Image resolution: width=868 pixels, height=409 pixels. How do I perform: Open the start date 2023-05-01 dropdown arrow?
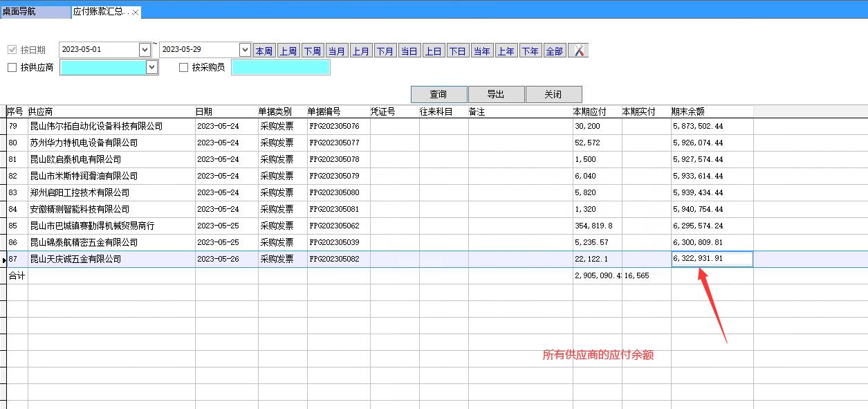click(145, 50)
